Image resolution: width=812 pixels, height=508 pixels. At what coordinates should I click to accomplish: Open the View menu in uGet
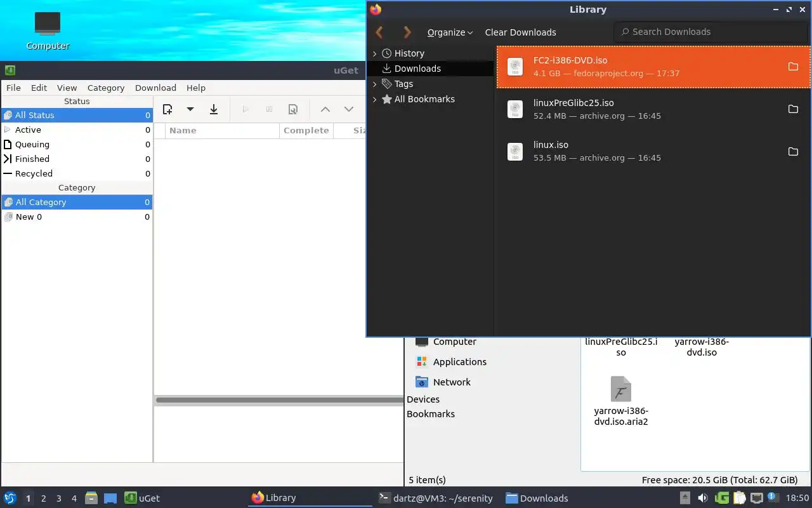pyautogui.click(x=67, y=88)
